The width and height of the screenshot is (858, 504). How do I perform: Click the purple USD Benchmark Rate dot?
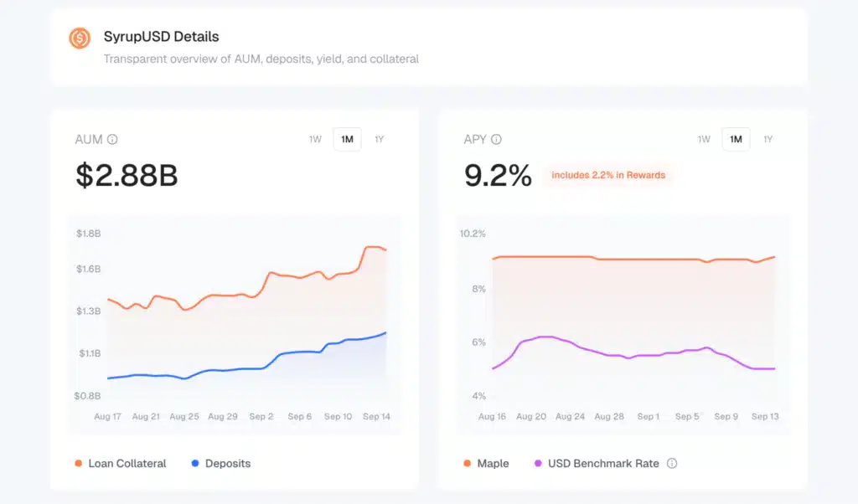coord(537,463)
